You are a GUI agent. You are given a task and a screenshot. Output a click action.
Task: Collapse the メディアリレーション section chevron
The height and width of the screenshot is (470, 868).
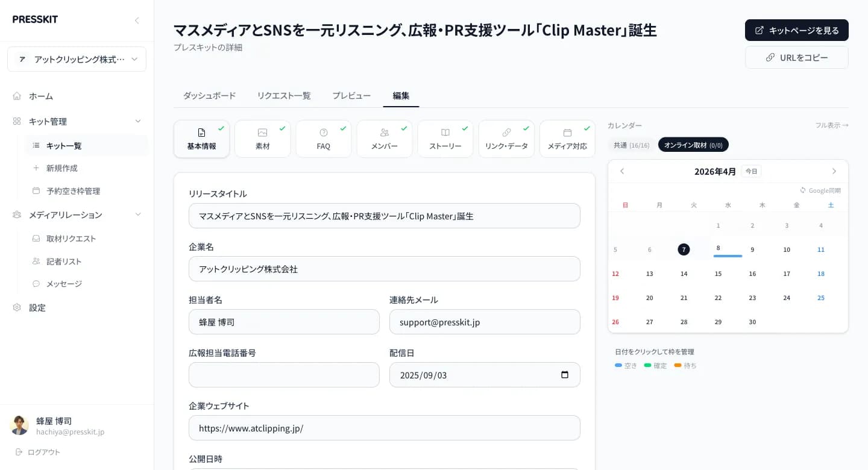point(138,215)
